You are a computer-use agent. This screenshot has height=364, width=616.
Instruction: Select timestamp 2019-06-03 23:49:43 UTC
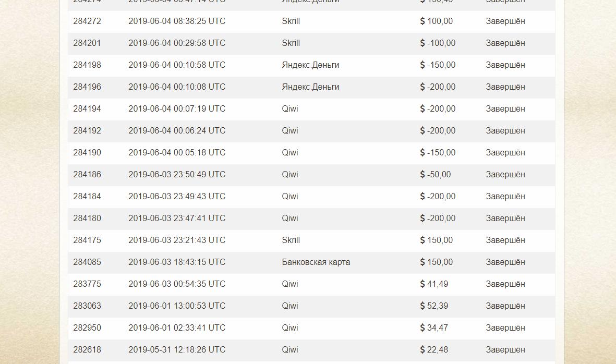click(x=177, y=196)
